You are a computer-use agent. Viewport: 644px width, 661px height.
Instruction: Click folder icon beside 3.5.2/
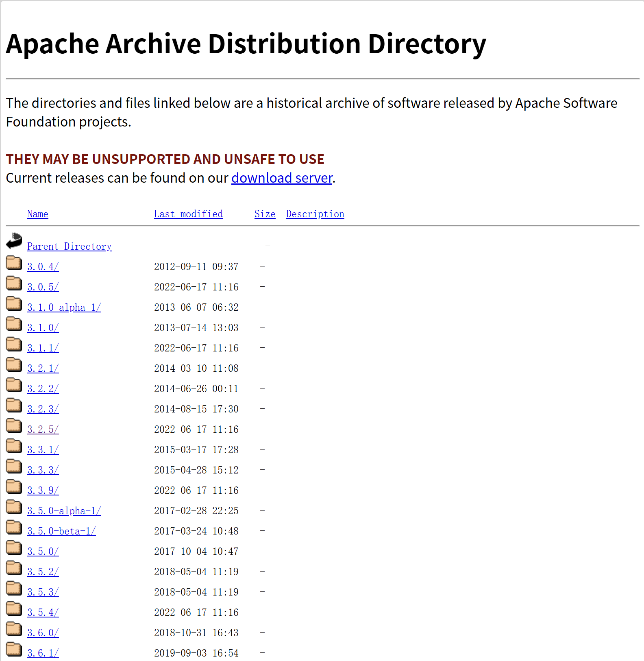click(x=14, y=568)
